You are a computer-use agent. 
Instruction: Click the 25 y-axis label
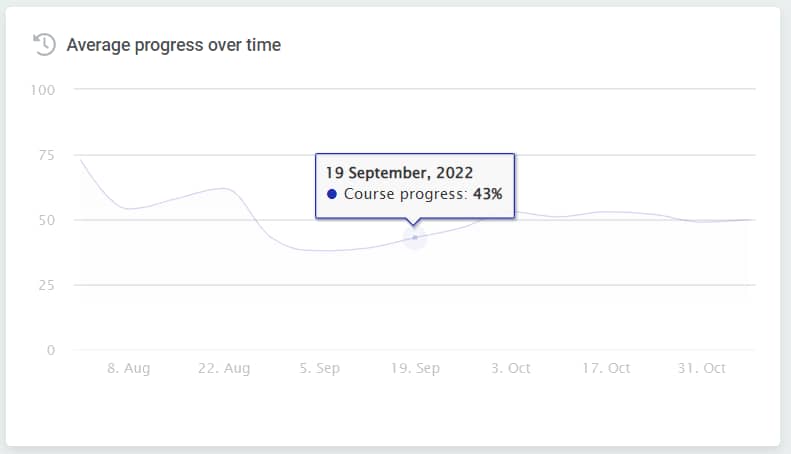46,286
